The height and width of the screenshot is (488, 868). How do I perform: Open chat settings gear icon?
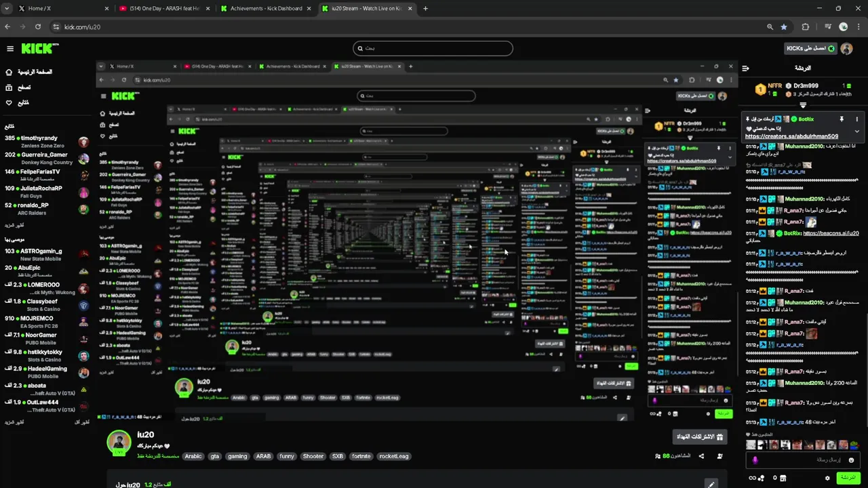click(x=827, y=478)
